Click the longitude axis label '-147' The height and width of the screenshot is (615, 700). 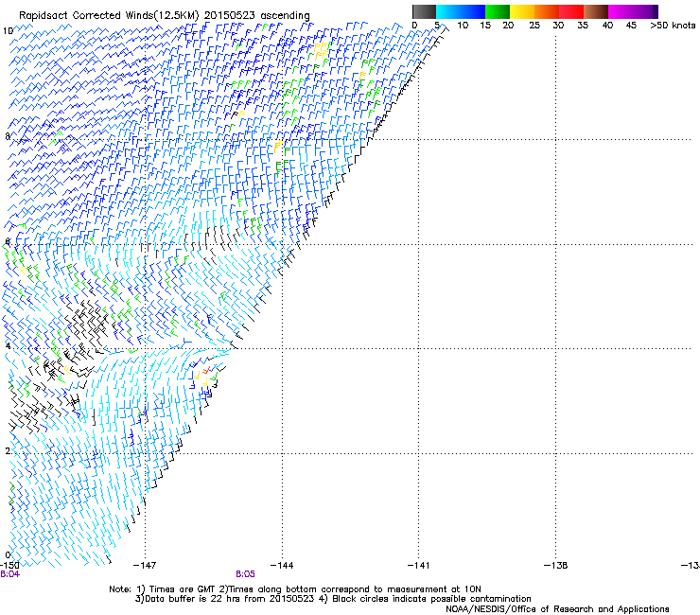pyautogui.click(x=145, y=566)
